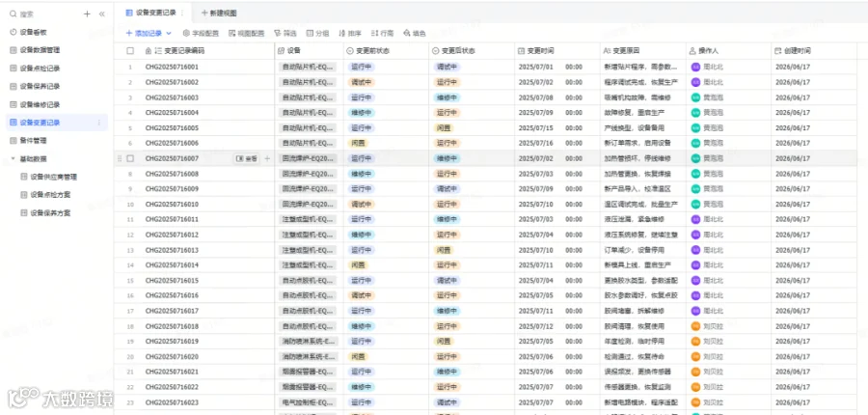This screenshot has height=415, width=868.
Task: Open the 行高 row height tool
Action: 383,33
